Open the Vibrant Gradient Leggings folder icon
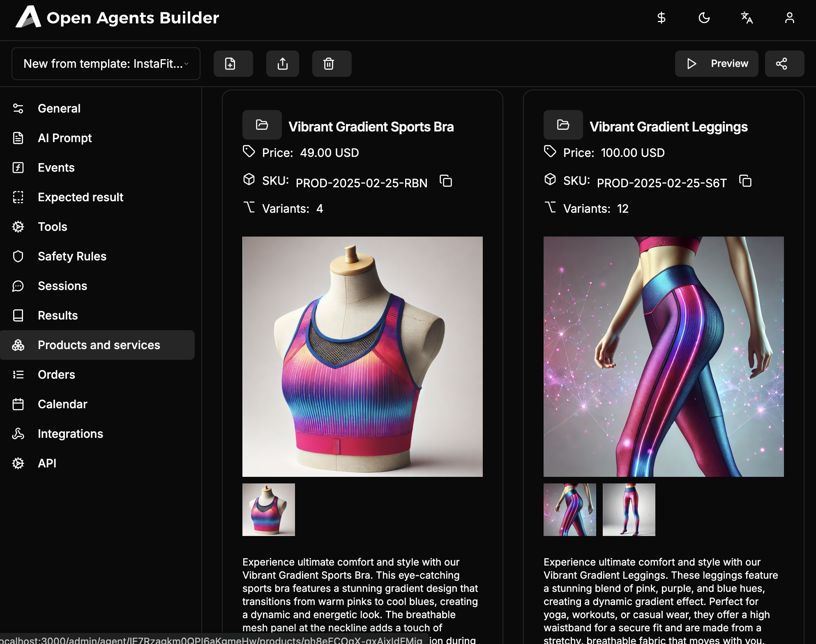 click(563, 125)
